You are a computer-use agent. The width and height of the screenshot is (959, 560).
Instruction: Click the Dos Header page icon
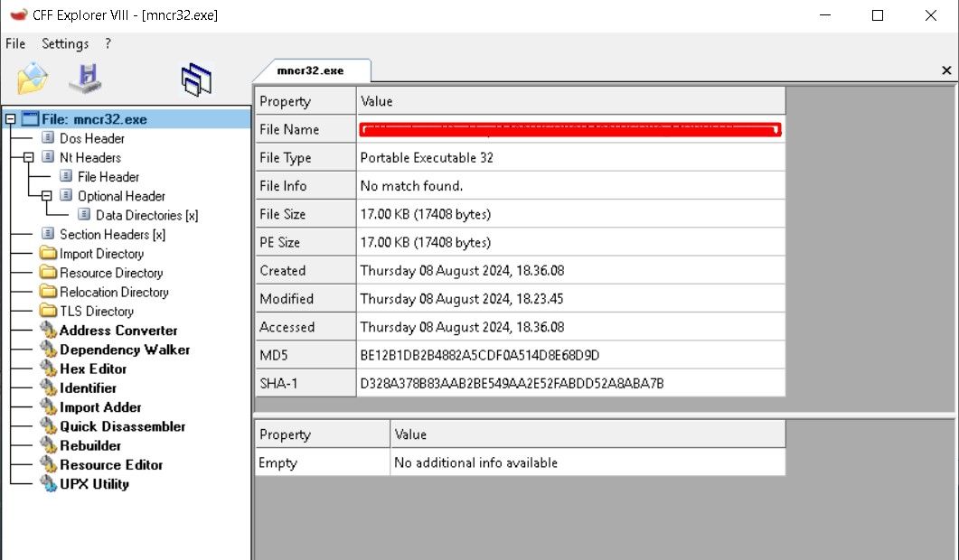pyautogui.click(x=48, y=137)
